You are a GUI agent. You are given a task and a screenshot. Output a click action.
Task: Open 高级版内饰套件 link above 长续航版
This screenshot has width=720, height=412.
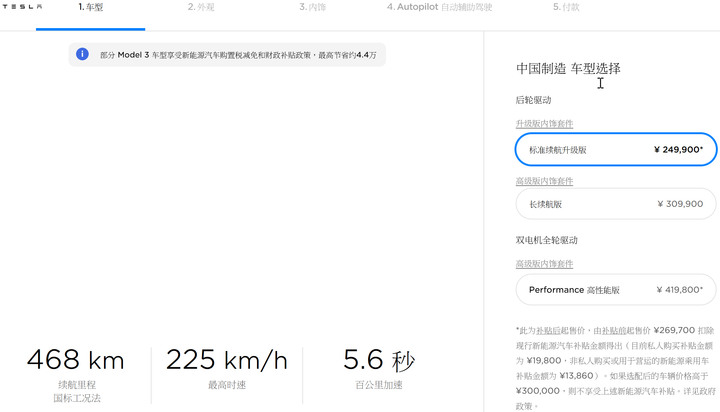544,181
